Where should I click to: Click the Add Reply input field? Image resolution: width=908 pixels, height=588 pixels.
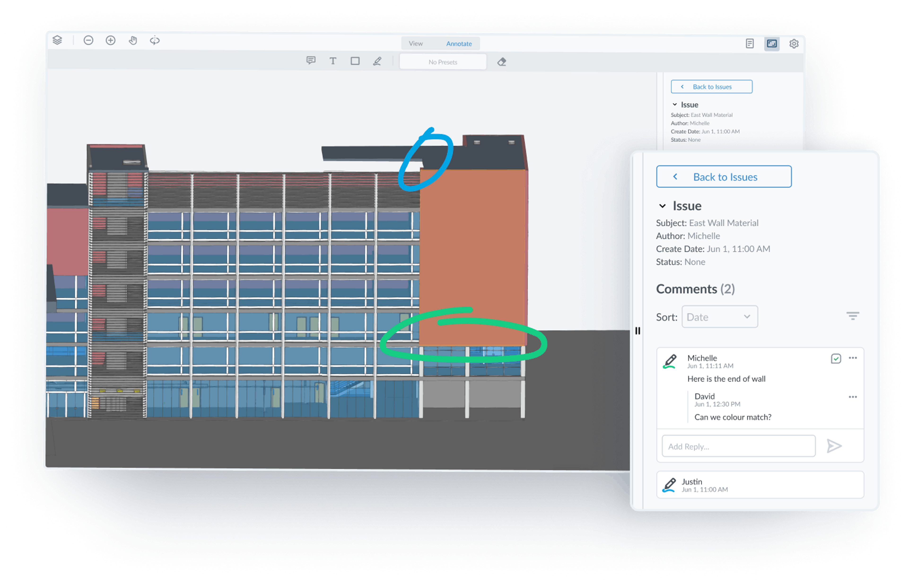point(738,446)
